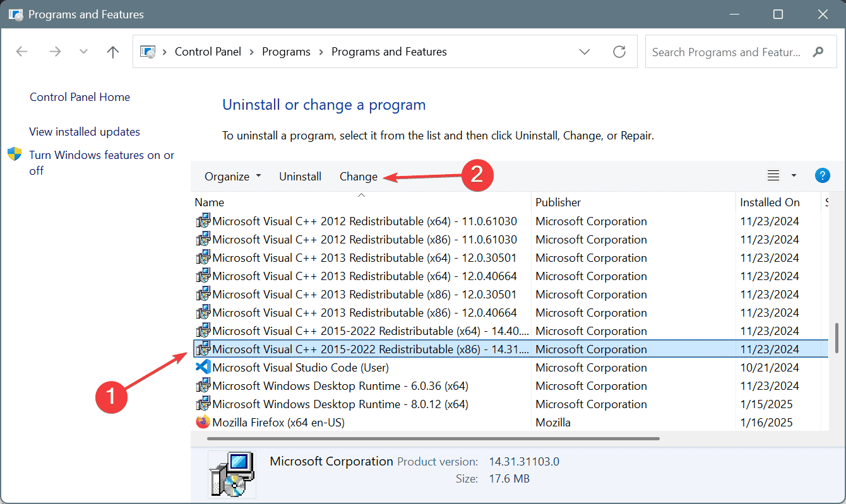Select Mozilla Firefox (x64 en-US) entry

(x=509, y=423)
